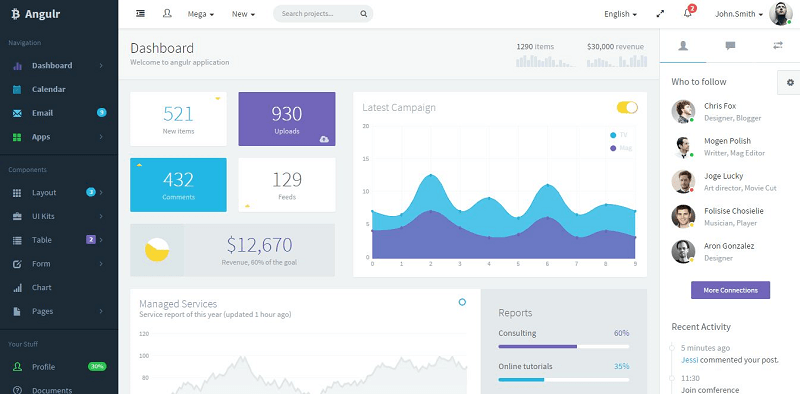
Task: Expand the Dashboard sidebar chevron
Action: pyautogui.click(x=101, y=66)
